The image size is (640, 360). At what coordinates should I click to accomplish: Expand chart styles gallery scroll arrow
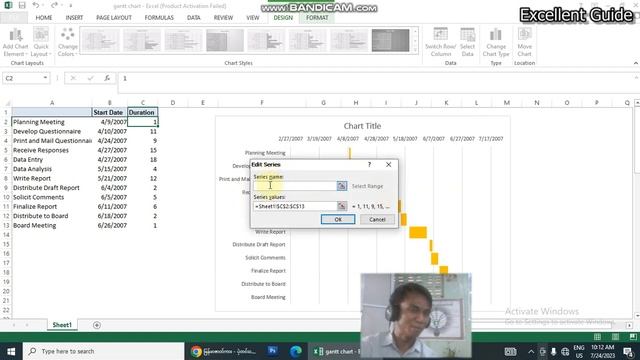pos(416,50)
